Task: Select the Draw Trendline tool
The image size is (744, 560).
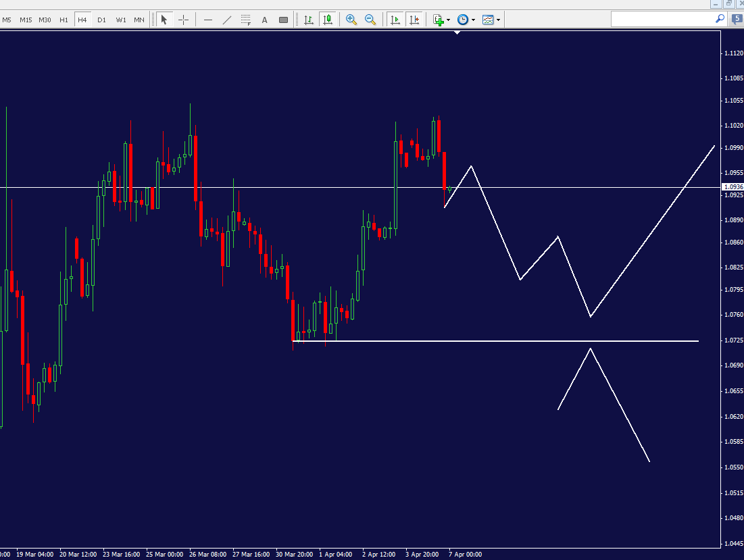Action: pos(227,19)
